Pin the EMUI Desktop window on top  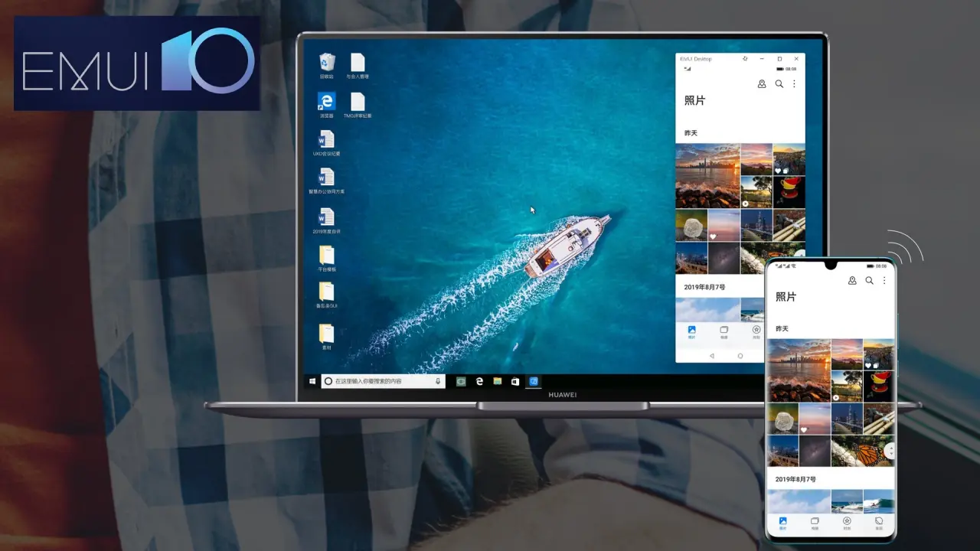click(746, 58)
